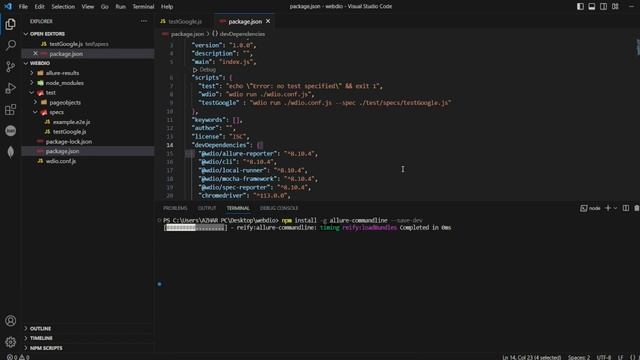Viewport: 640px width, 360px height.
Task: Switch to testGoogle.js editor tab
Action: point(184,21)
